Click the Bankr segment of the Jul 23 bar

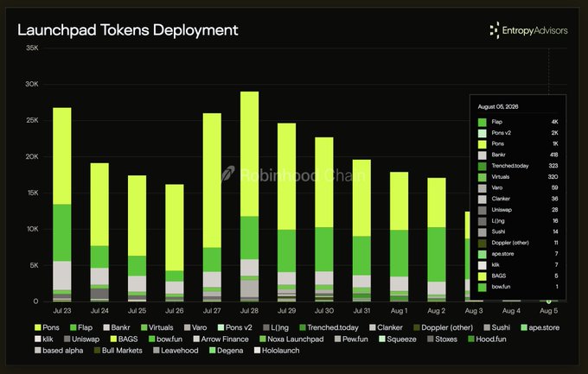click(62, 276)
